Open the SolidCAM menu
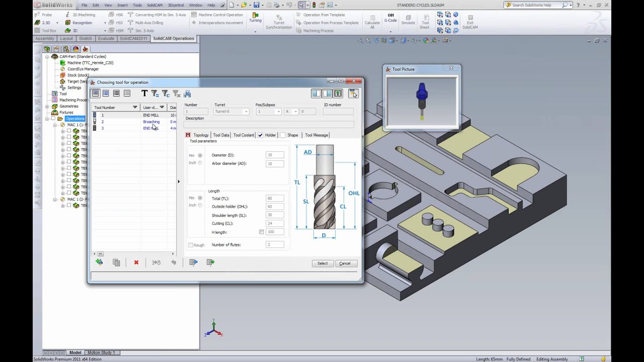Screen dimensions: 644x362 (154, 5)
